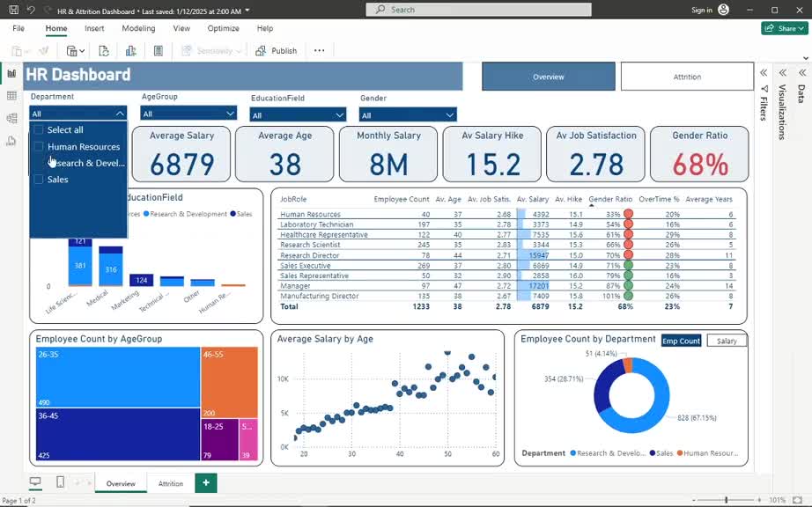Expand the AgeGroup slicer dropdown

click(x=230, y=114)
